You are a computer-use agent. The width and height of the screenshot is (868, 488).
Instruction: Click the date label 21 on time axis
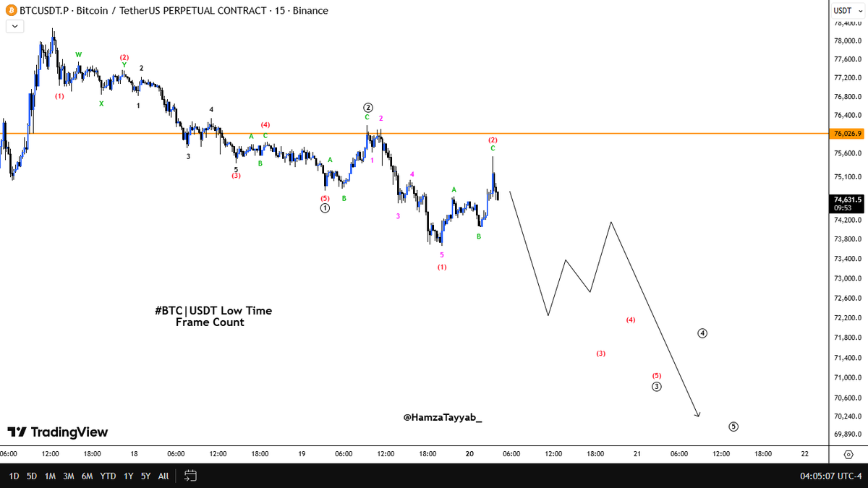(637, 454)
